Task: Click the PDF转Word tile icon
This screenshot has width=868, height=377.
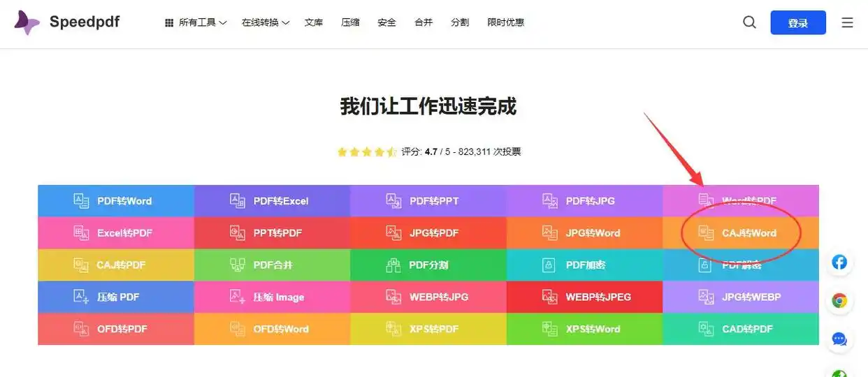Action: 81,201
